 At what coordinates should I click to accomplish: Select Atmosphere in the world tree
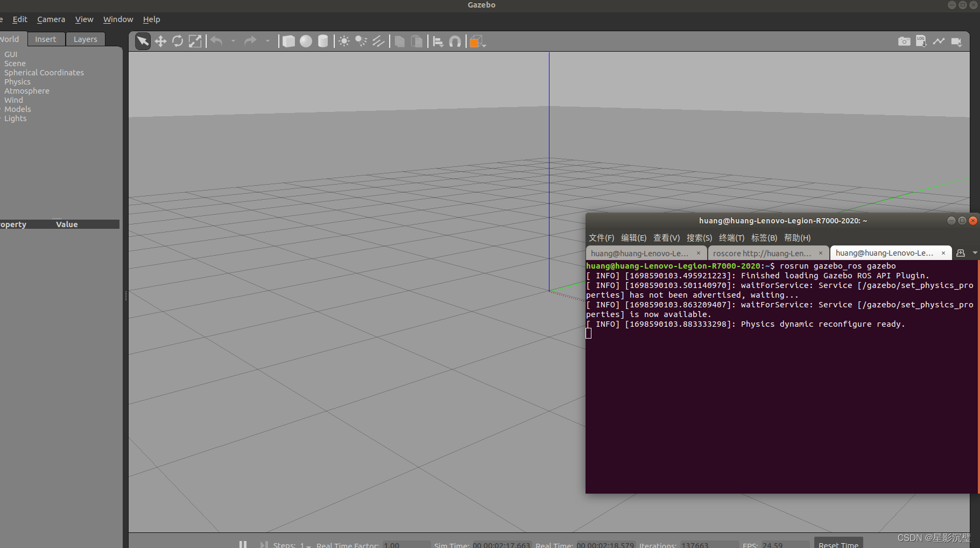pyautogui.click(x=27, y=91)
